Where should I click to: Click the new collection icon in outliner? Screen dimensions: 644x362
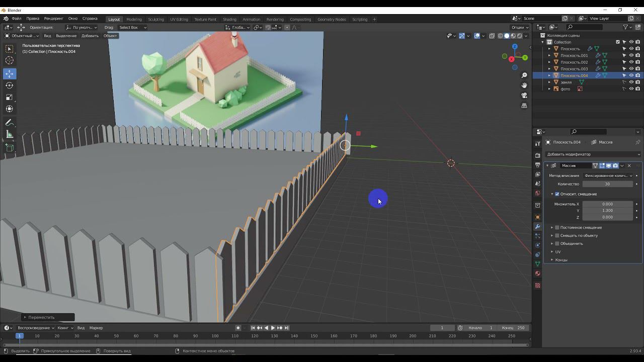coord(638,27)
